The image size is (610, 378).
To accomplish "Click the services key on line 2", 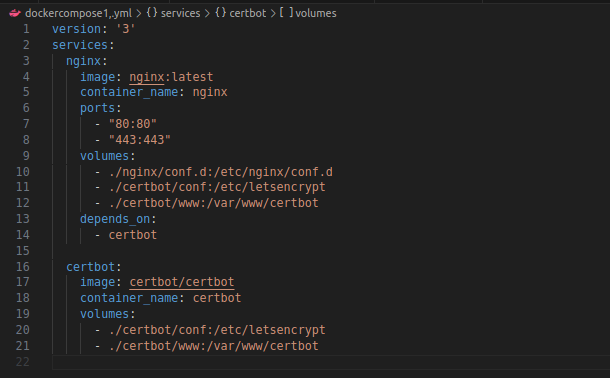I will point(80,45).
